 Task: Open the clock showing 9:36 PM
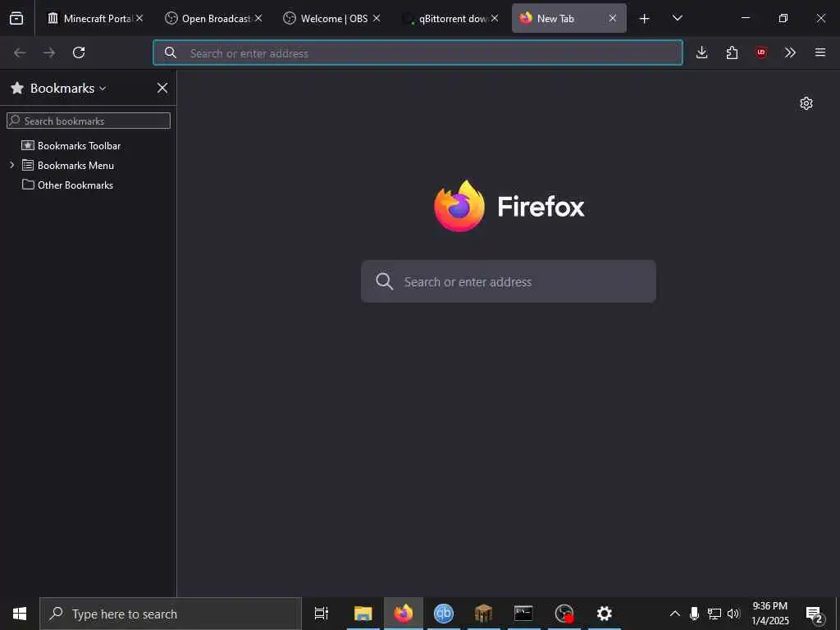[x=769, y=614]
